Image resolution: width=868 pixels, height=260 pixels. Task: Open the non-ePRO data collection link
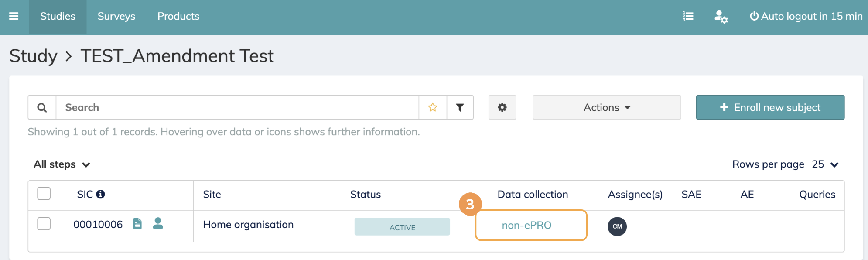pyautogui.click(x=526, y=225)
